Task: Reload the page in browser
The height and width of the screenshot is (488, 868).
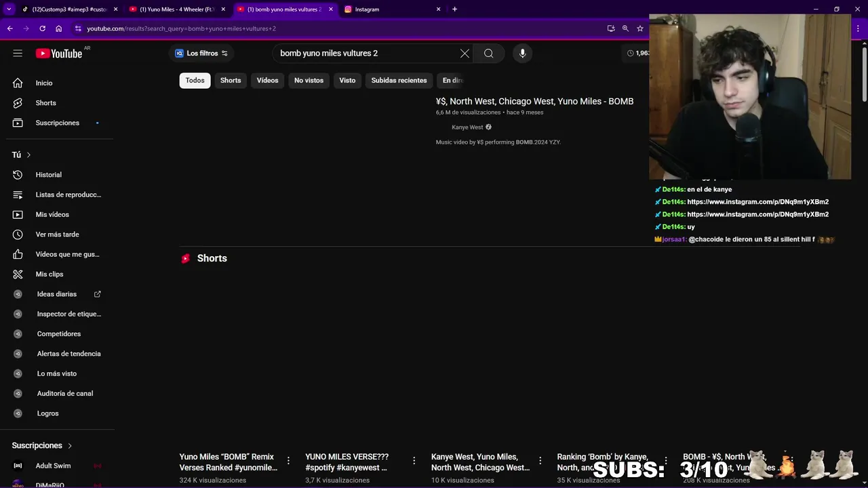Action: 42,28
